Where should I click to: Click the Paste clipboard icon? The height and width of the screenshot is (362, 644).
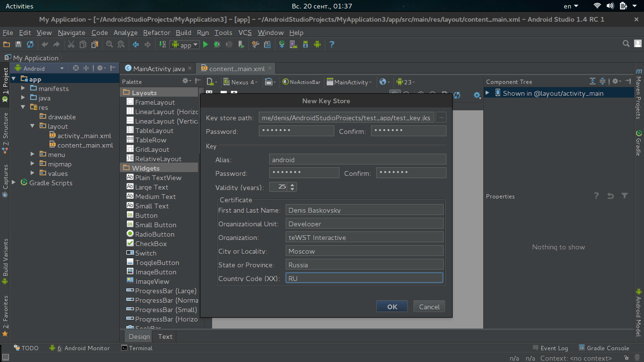(x=95, y=44)
